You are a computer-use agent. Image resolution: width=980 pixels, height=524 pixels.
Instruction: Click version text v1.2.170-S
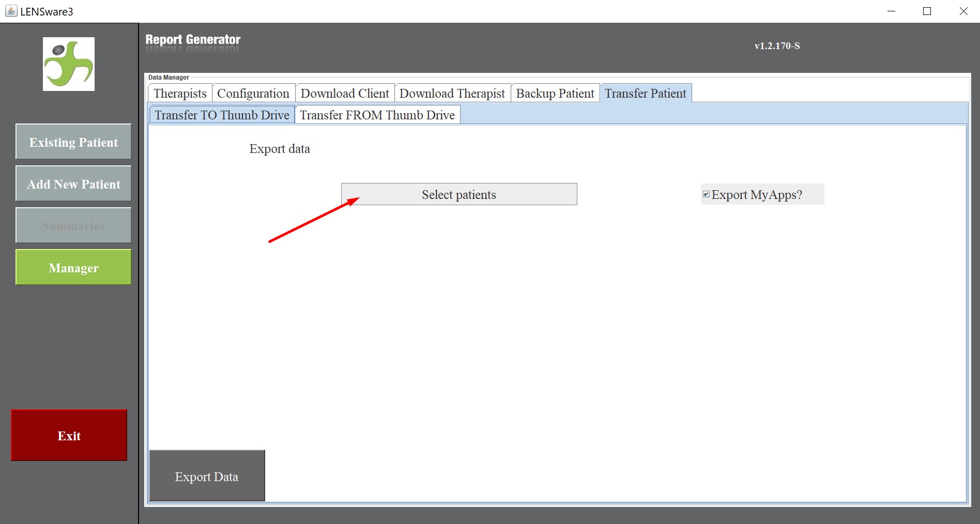777,46
